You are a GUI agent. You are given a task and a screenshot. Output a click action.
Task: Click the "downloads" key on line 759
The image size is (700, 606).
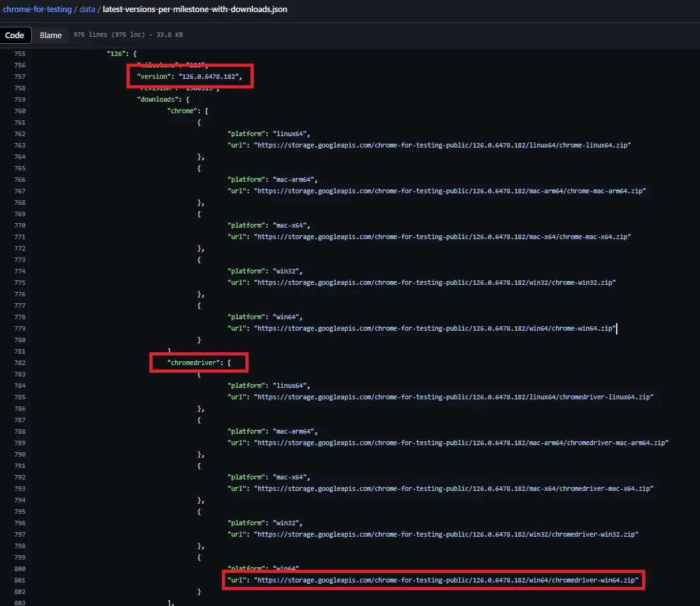coord(157,99)
